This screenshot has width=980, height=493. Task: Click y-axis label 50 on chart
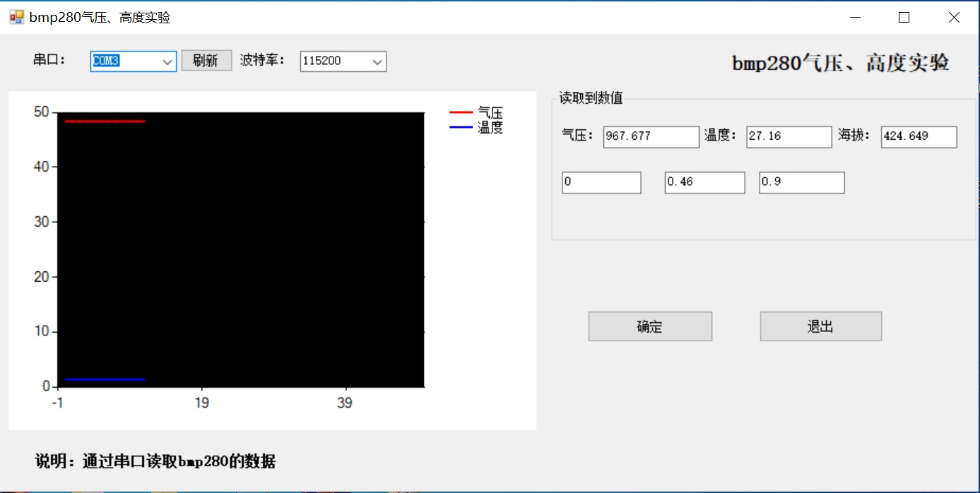click(42, 112)
